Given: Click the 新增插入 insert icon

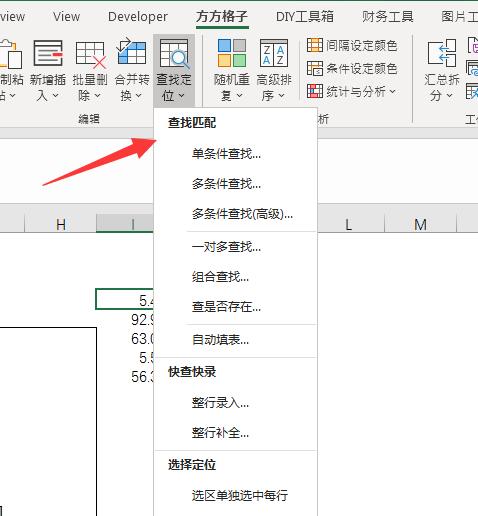Looking at the screenshot, I should pos(48,53).
